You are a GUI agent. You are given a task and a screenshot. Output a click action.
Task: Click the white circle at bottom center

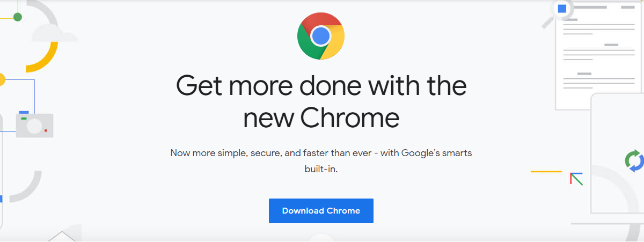(x=321, y=238)
